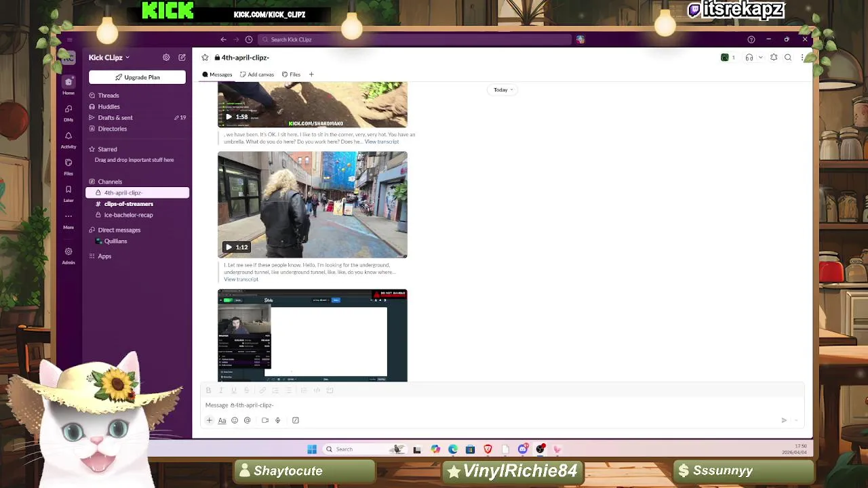The height and width of the screenshot is (488, 868).
Task: Toggle italic formatting in composer
Action: 220,390
